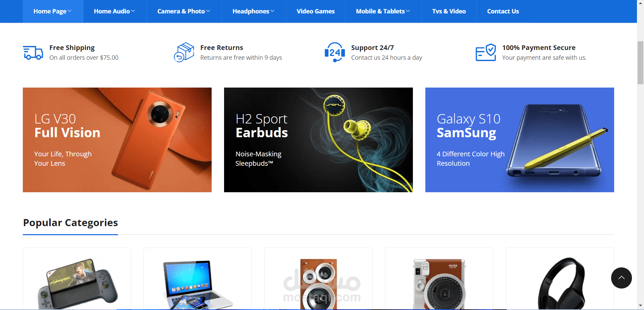644x310 pixels.
Task: Expand the Home Page dropdown menu
Action: (x=53, y=11)
